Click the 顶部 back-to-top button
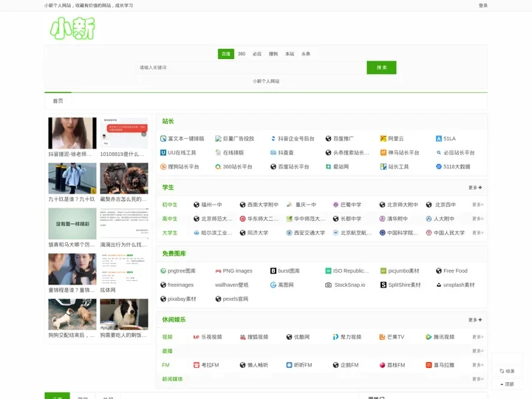Screen dimensions: 532x399 coord(507,384)
